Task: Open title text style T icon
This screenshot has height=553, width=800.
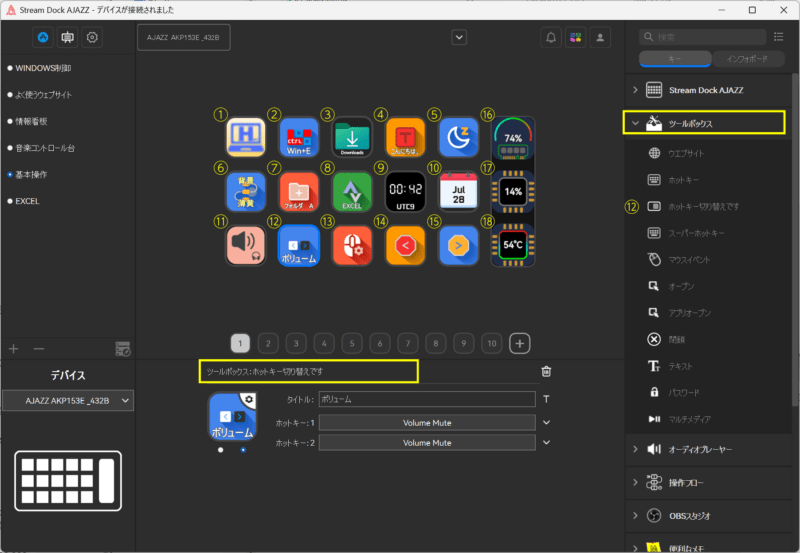Action: point(546,399)
